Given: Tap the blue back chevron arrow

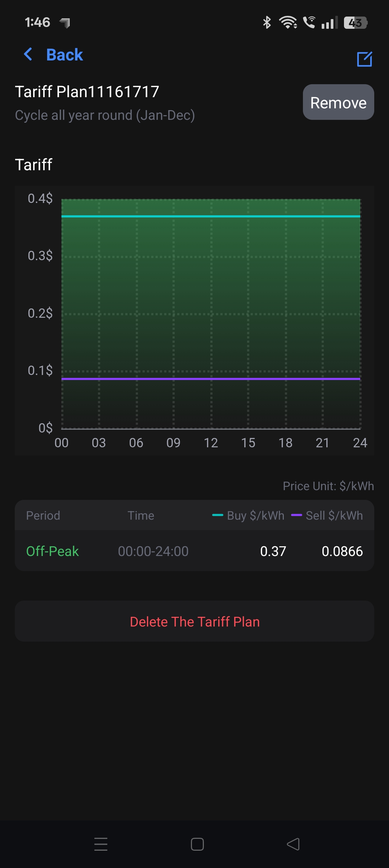Looking at the screenshot, I should click(28, 55).
